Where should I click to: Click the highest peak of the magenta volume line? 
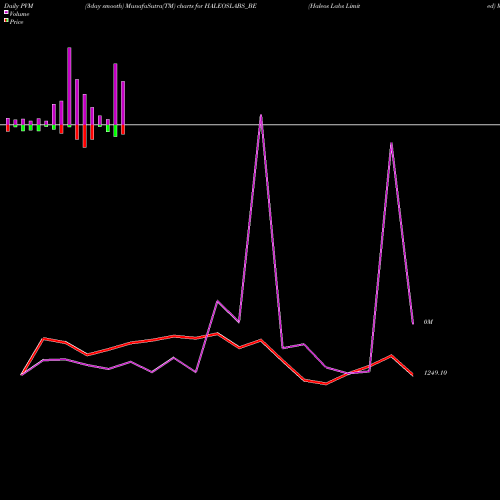(x=261, y=116)
